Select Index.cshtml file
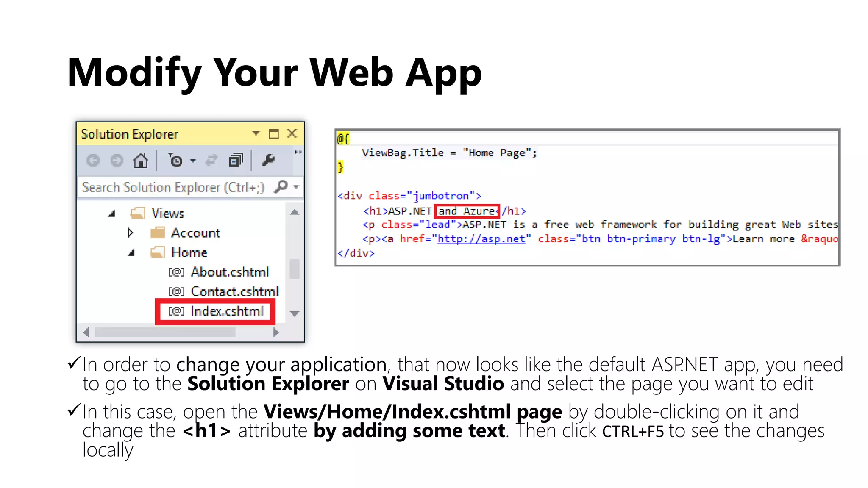 pos(227,311)
